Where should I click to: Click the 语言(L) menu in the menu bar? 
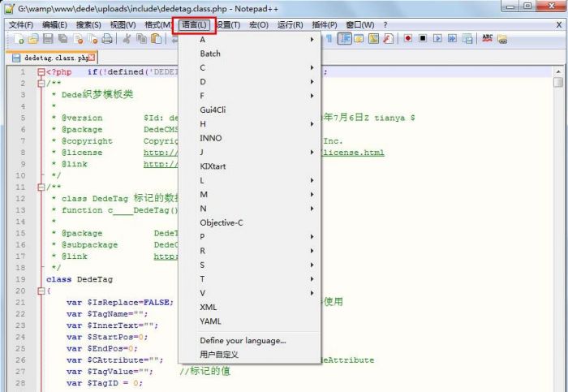(x=194, y=25)
